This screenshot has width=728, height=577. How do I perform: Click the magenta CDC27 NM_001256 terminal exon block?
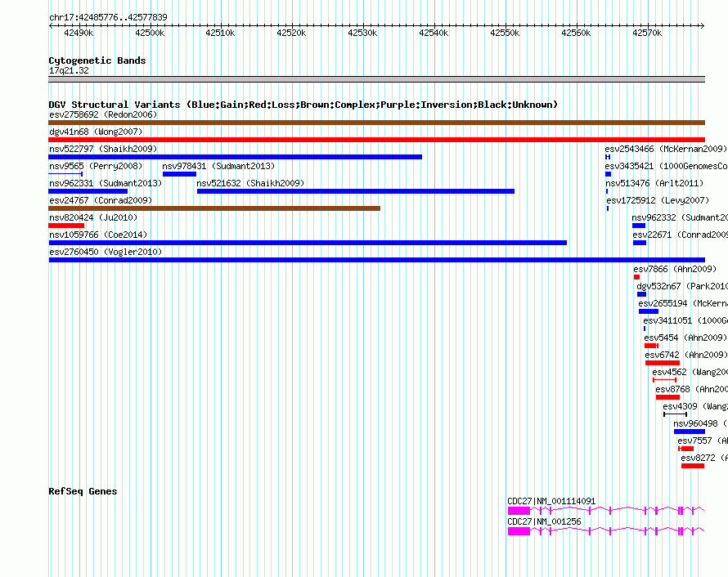(519, 531)
